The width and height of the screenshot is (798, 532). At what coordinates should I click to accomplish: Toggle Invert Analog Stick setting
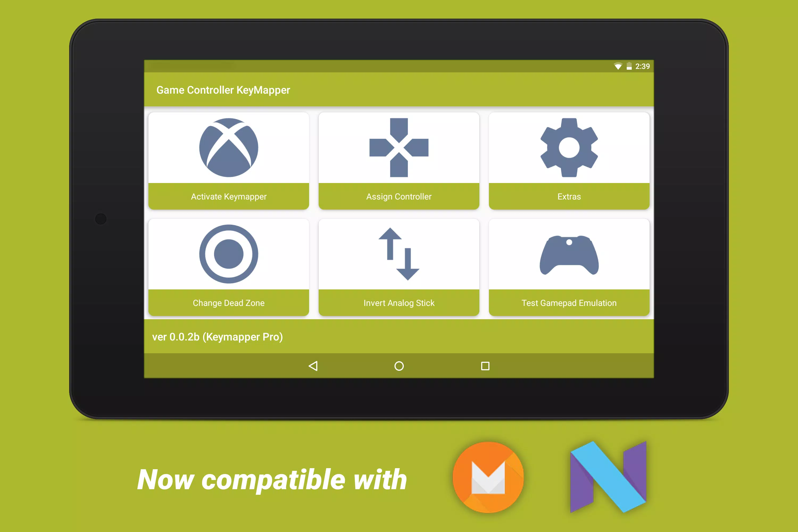[x=399, y=266]
